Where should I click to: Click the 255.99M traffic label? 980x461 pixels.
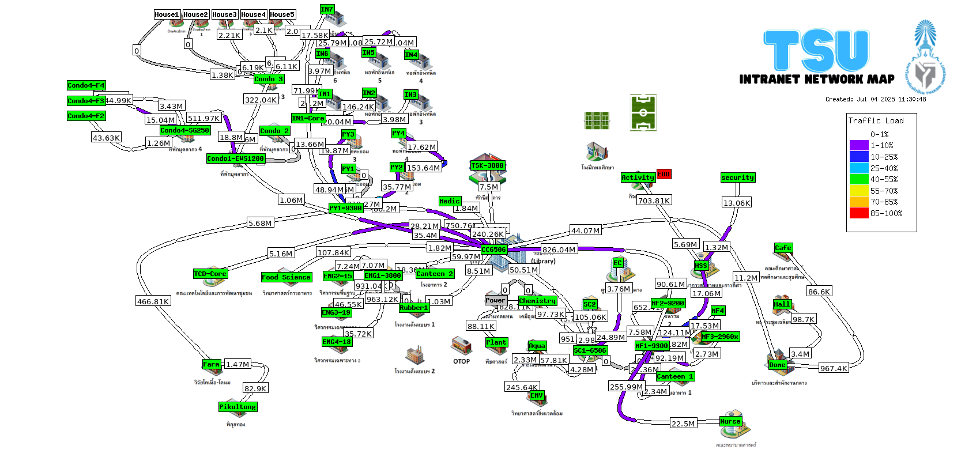[x=627, y=387]
